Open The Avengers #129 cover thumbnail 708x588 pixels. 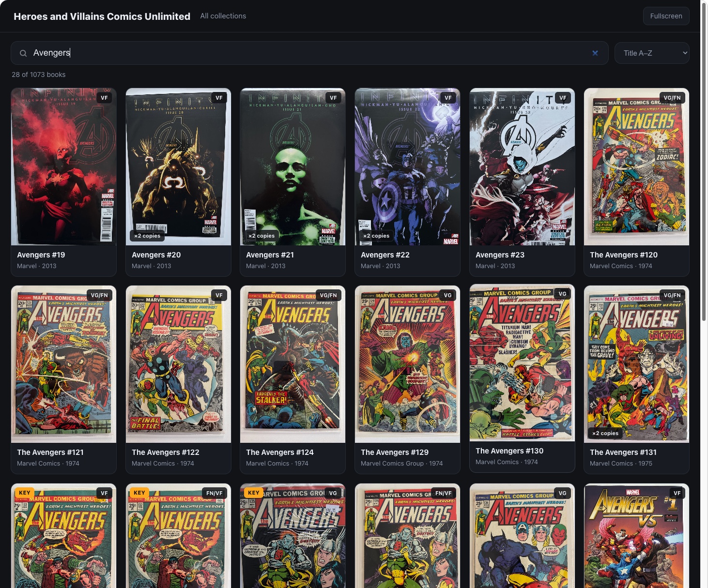pos(408,364)
